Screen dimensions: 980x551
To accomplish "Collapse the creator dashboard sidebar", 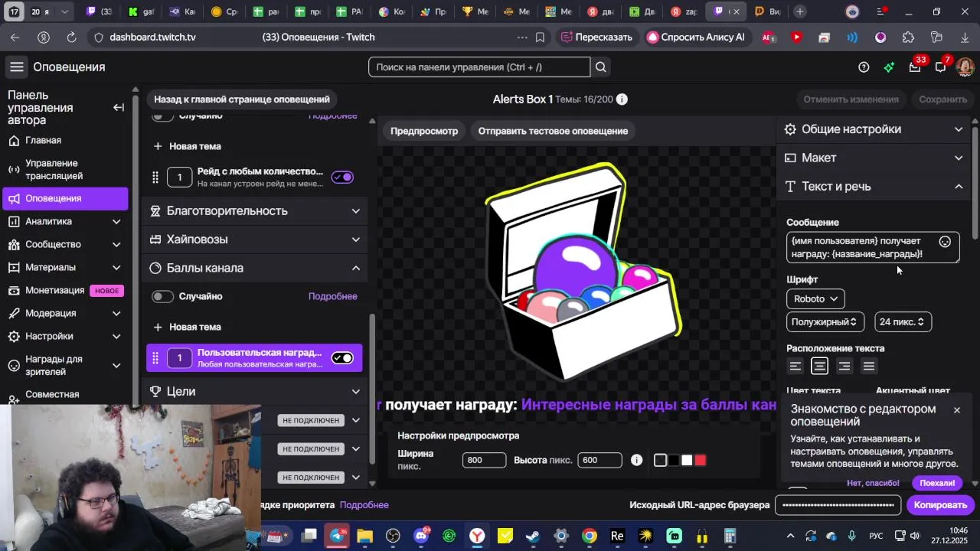I will coord(119,107).
